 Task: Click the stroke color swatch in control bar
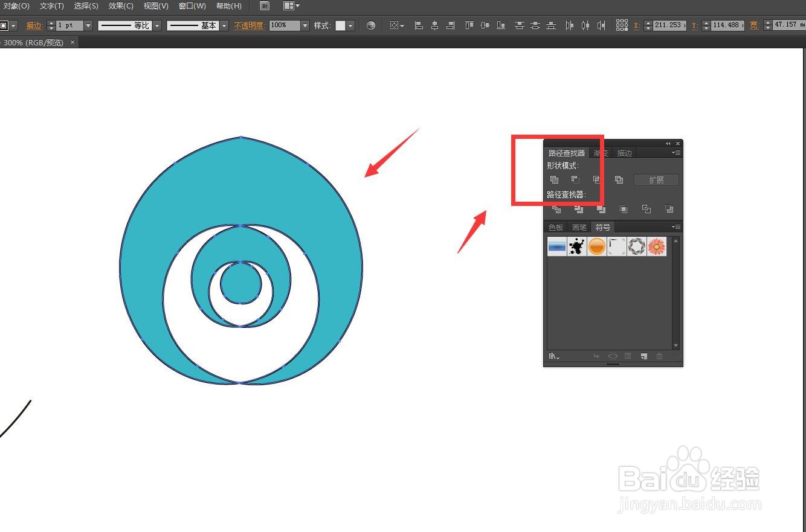[x=4, y=25]
